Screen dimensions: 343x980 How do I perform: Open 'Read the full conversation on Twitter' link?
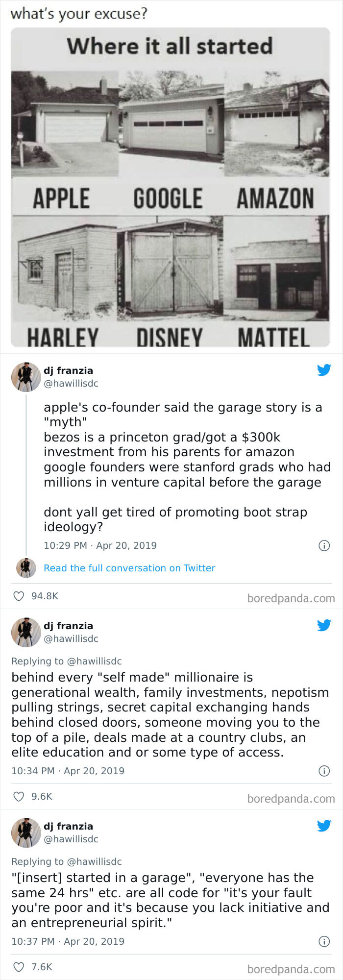[129, 568]
